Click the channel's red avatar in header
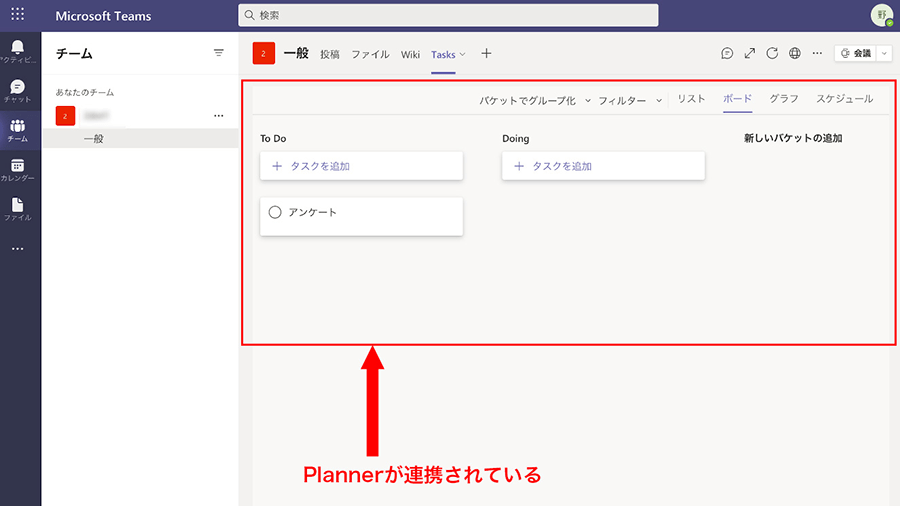The width and height of the screenshot is (900, 506). 263,53
